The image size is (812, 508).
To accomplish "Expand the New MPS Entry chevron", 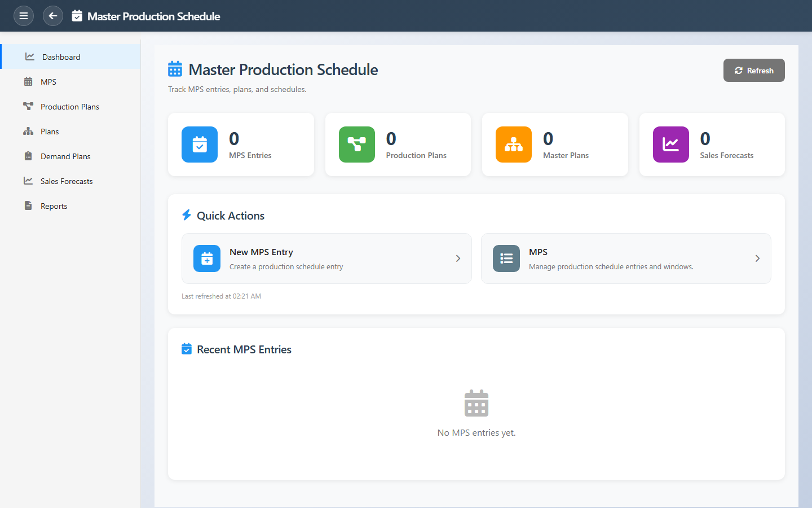I will (x=458, y=259).
